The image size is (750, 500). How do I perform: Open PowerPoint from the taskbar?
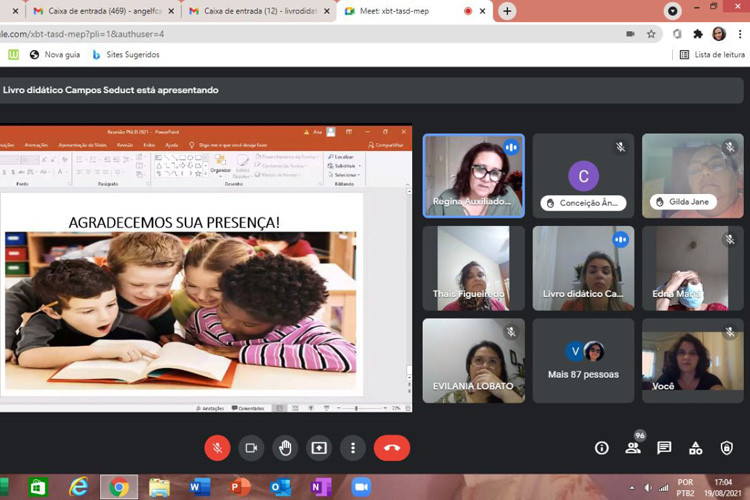click(x=240, y=487)
